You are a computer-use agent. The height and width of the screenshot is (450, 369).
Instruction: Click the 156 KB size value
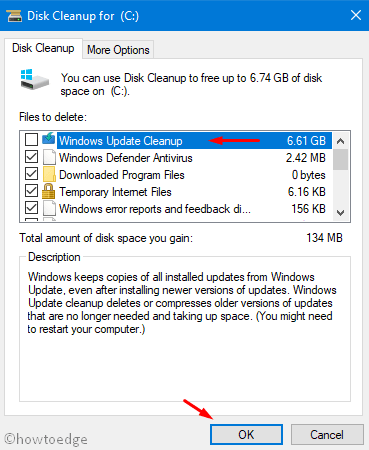coord(309,209)
